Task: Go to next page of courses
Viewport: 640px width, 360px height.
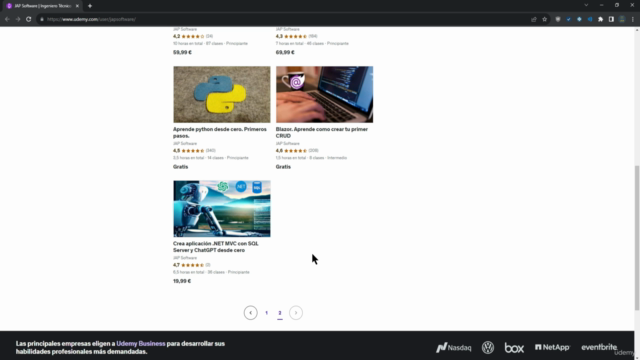Action: coord(296,313)
